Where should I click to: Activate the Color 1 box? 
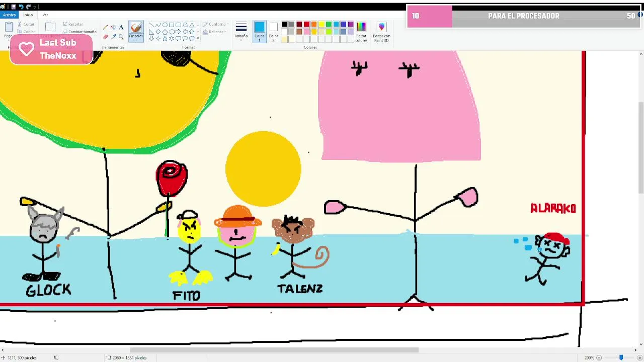click(x=259, y=32)
